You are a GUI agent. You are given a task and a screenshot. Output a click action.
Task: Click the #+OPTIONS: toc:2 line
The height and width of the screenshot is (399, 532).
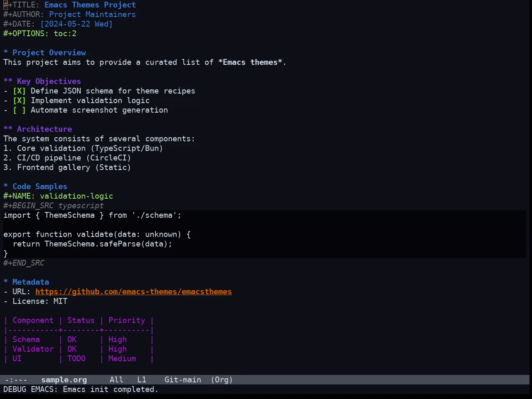[40, 34]
